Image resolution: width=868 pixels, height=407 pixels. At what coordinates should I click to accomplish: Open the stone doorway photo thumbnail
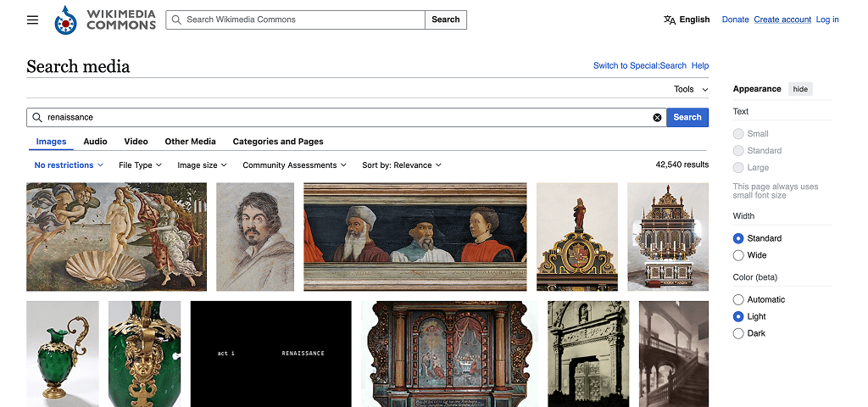(588, 354)
